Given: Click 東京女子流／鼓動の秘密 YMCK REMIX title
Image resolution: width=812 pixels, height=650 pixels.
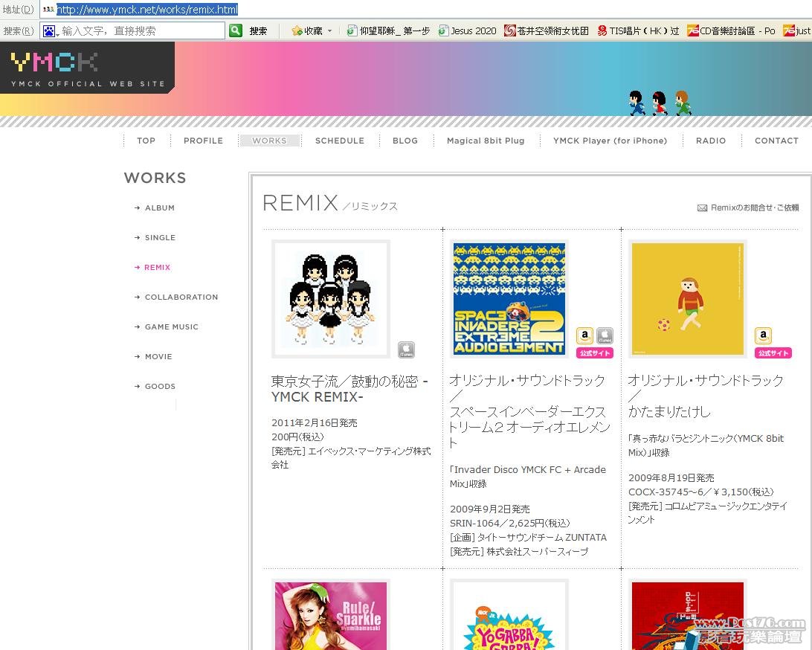Looking at the screenshot, I should pos(349,389).
